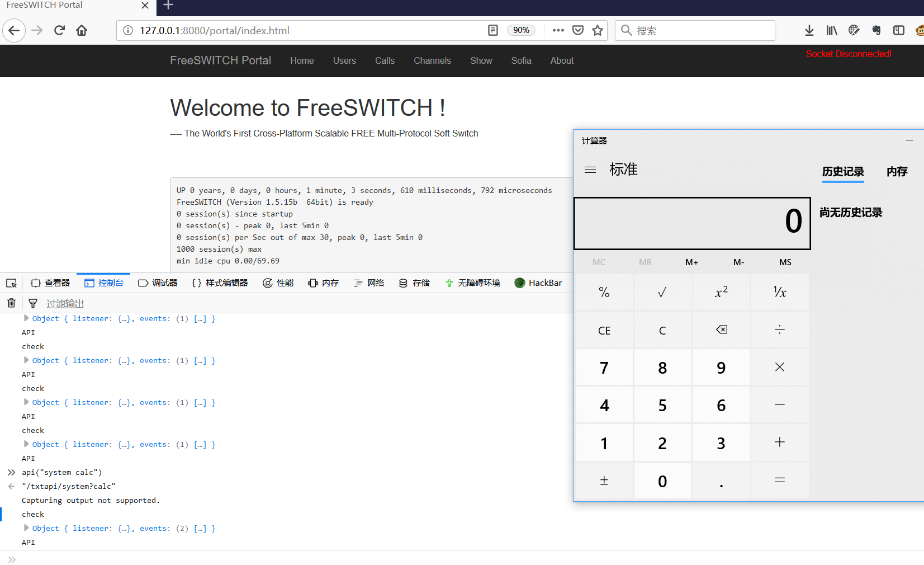This screenshot has height=565, width=924.
Task: Toggle the Firefox sidebar
Action: [x=899, y=30]
